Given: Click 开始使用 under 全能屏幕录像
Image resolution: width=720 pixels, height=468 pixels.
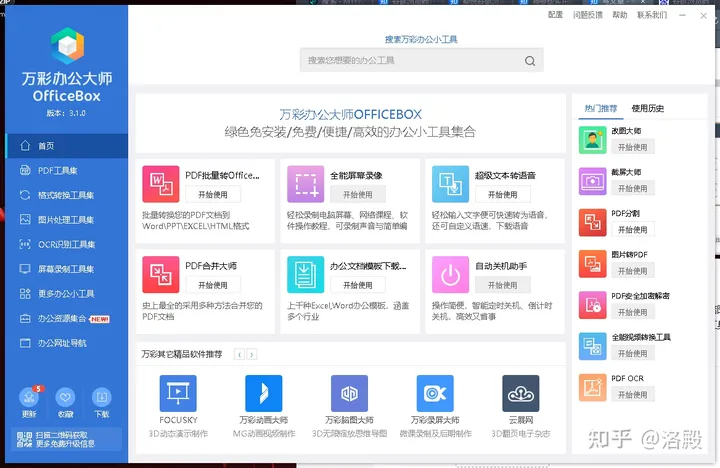Looking at the screenshot, I should pos(358,195).
